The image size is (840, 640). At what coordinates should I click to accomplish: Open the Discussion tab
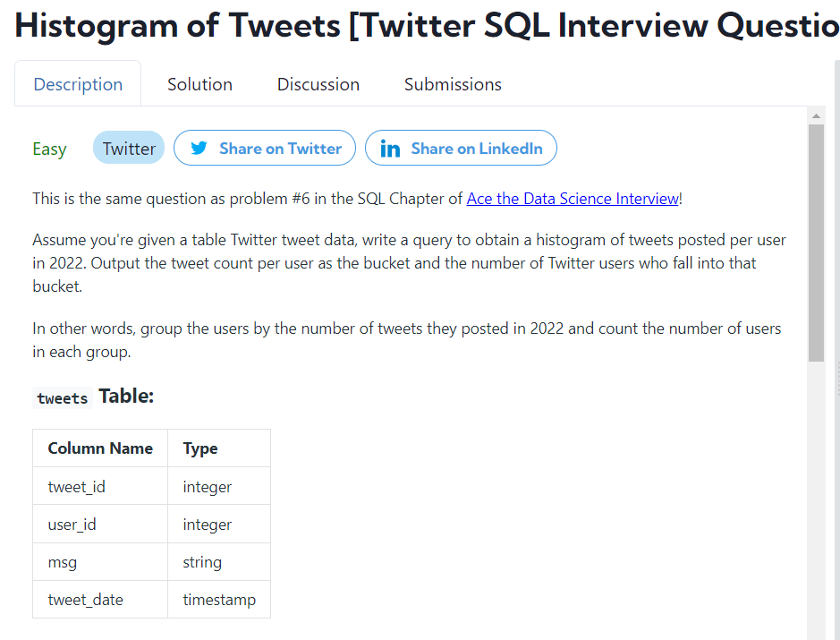coord(318,84)
